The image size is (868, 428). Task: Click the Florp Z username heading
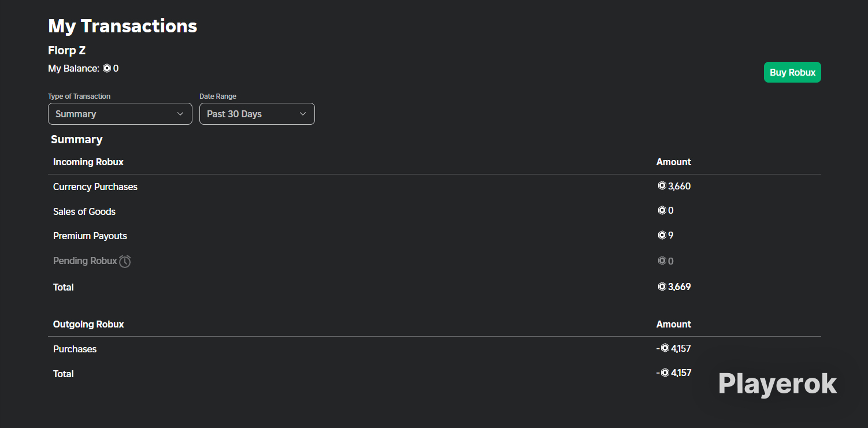[67, 50]
